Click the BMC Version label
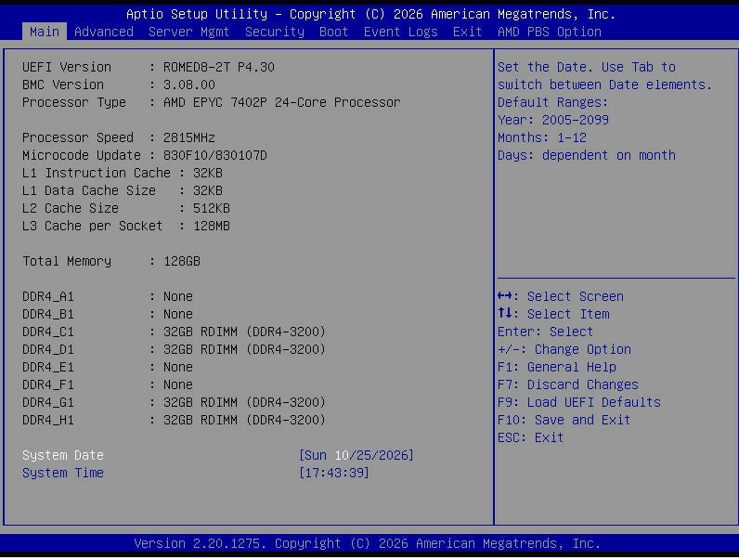This screenshot has width=739, height=560. (63, 85)
